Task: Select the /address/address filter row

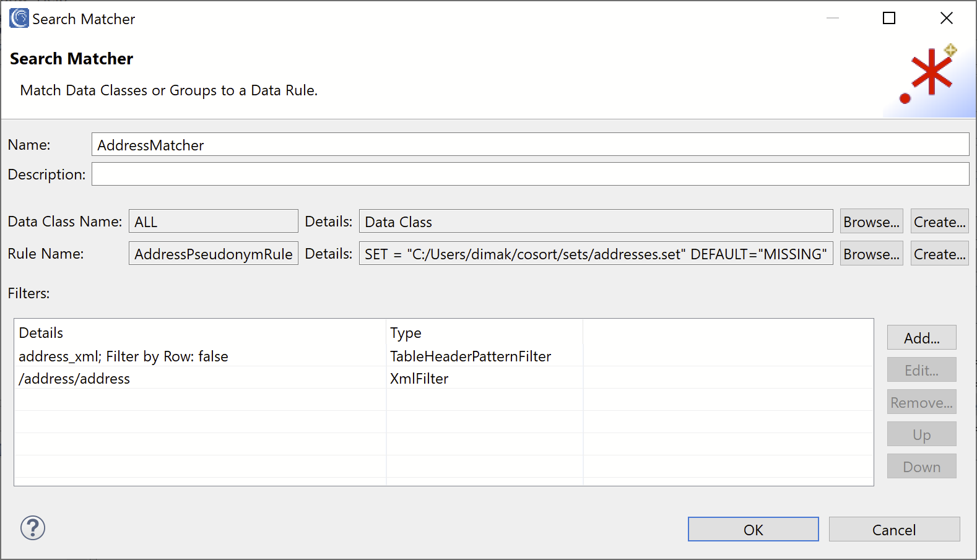Action: coord(443,378)
